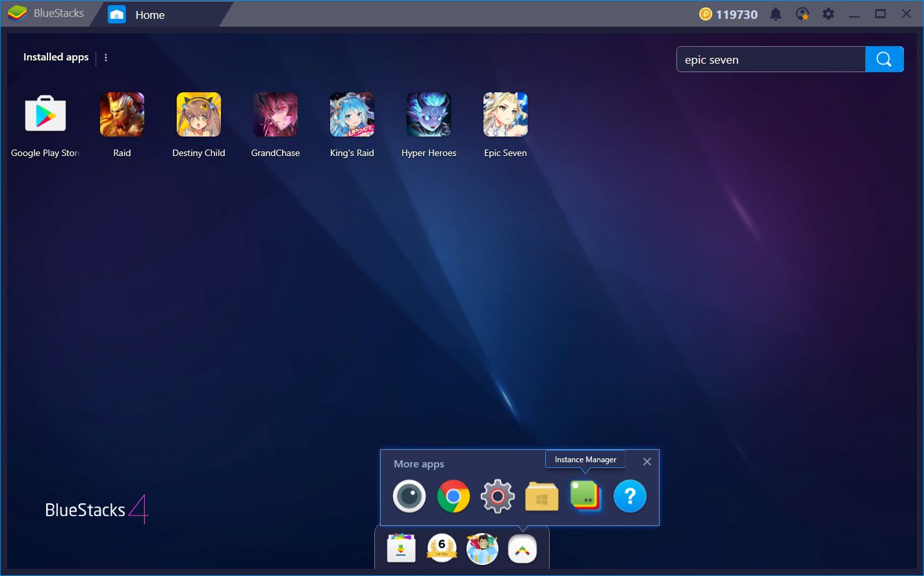Maximize the BlueStacks window
Screen dimensions: 924x576
[x=880, y=14]
